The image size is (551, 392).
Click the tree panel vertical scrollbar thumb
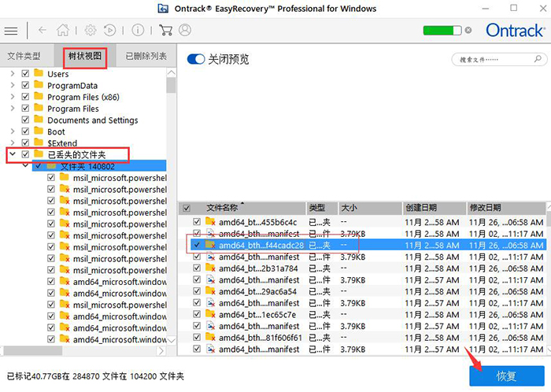171,85
